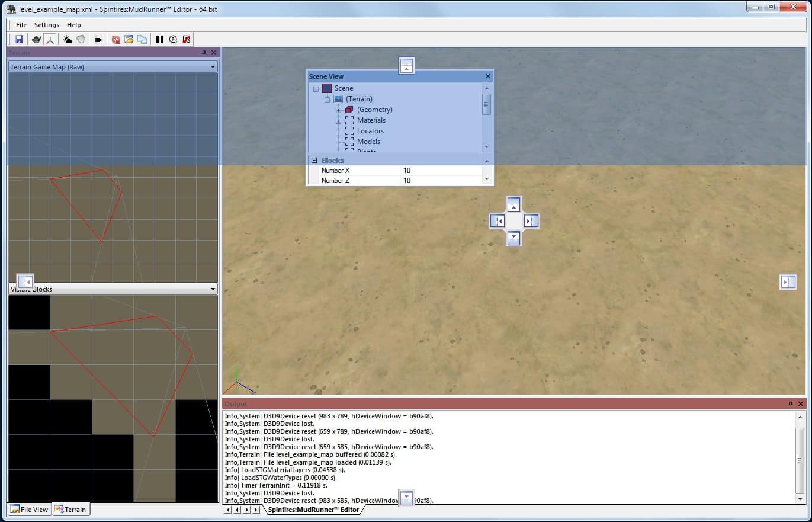Open the Terrain Game Map (Raw) dropdown

[x=213, y=67]
